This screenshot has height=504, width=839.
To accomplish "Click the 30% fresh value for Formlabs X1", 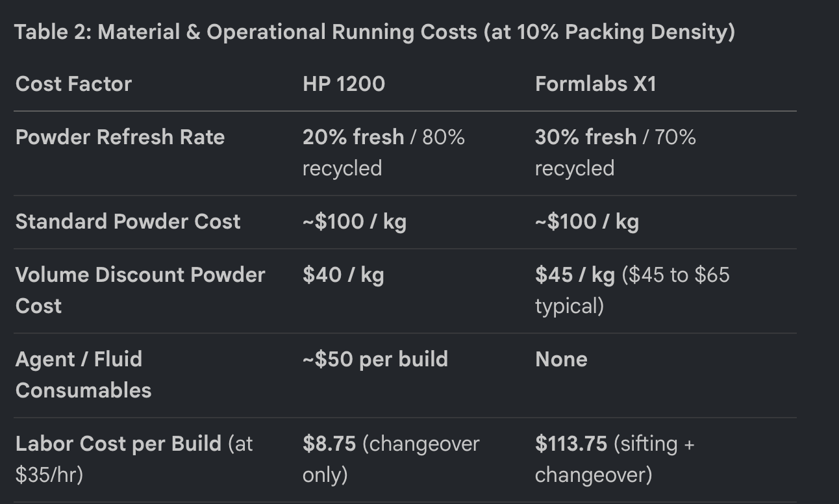I will pos(586,137).
